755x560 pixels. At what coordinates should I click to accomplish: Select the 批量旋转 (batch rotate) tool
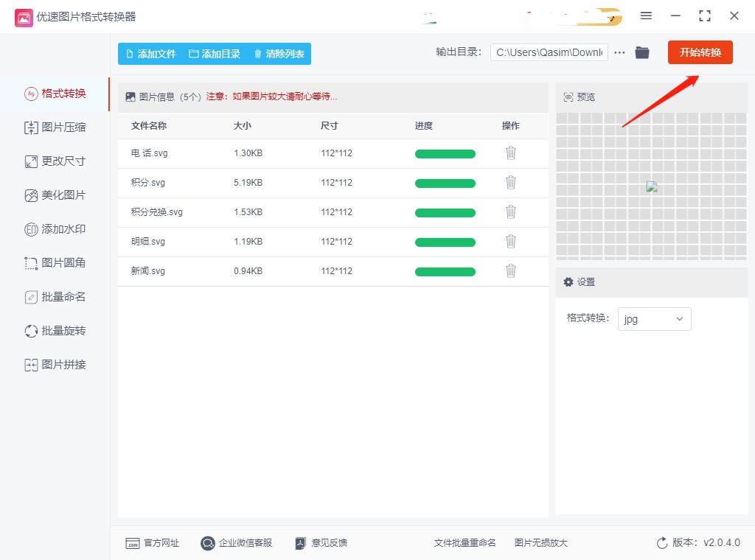click(55, 330)
